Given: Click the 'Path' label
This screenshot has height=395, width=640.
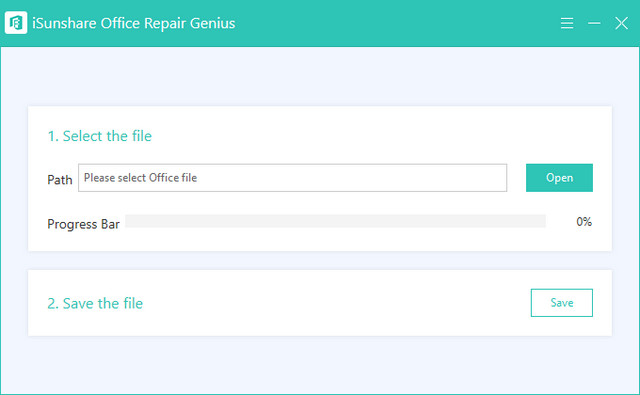Looking at the screenshot, I should coord(60,180).
